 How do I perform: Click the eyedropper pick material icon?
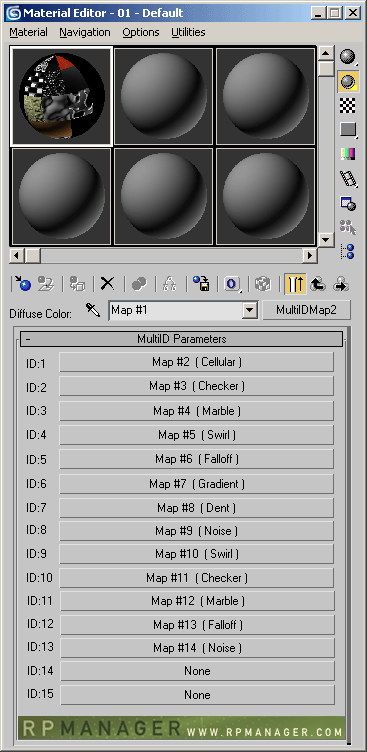(x=93, y=310)
